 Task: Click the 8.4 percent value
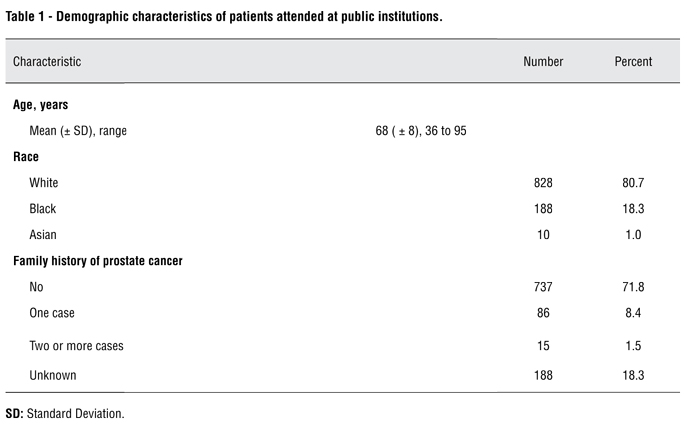(x=633, y=313)
